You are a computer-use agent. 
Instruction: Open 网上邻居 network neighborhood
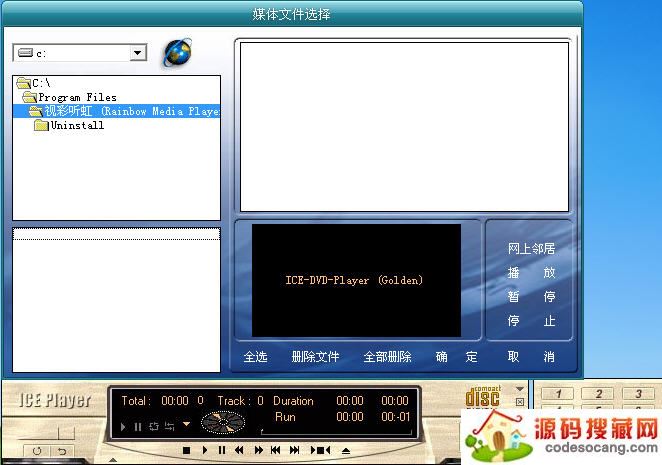[x=531, y=249]
